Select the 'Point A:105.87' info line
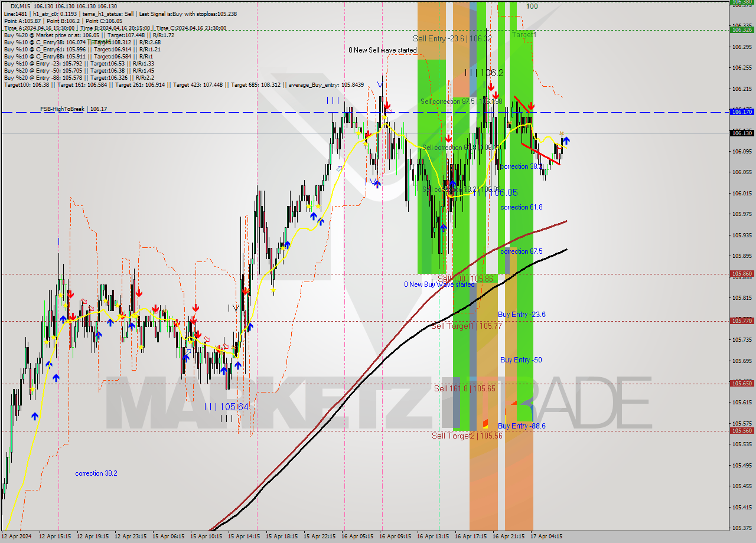 63,21
